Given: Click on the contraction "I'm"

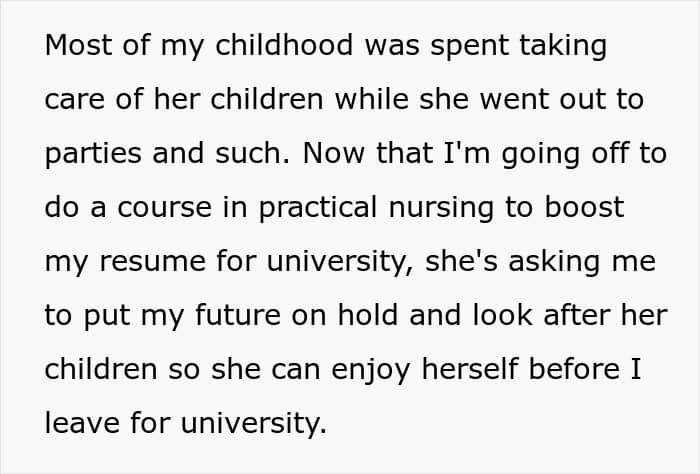Looking at the screenshot, I should [x=466, y=153].
